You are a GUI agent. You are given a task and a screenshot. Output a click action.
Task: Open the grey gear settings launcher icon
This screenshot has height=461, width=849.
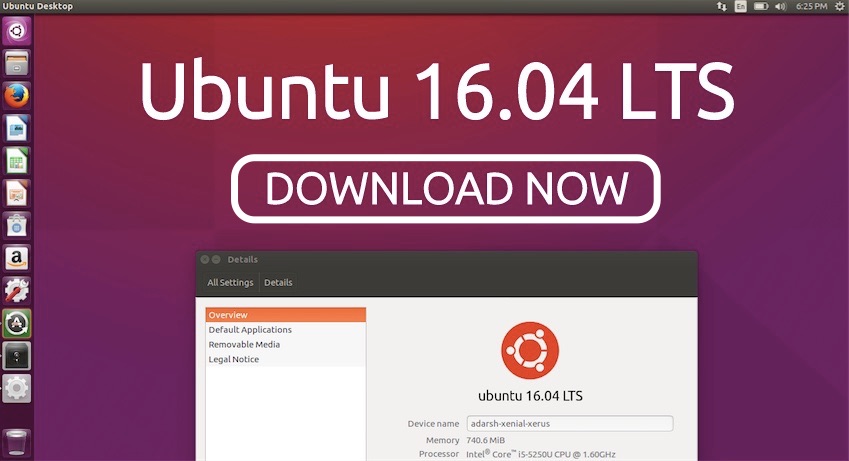pos(17,388)
